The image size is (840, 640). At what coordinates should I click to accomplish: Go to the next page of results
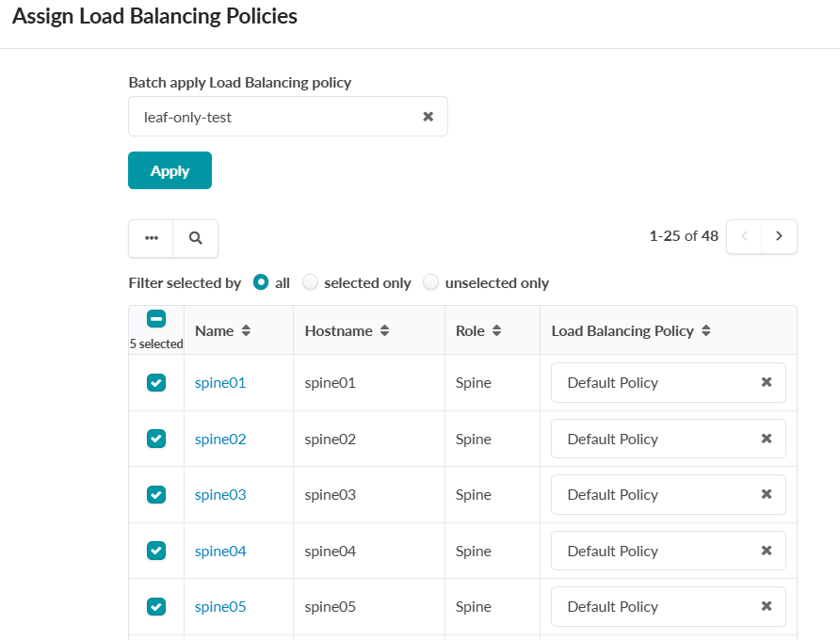(779, 236)
